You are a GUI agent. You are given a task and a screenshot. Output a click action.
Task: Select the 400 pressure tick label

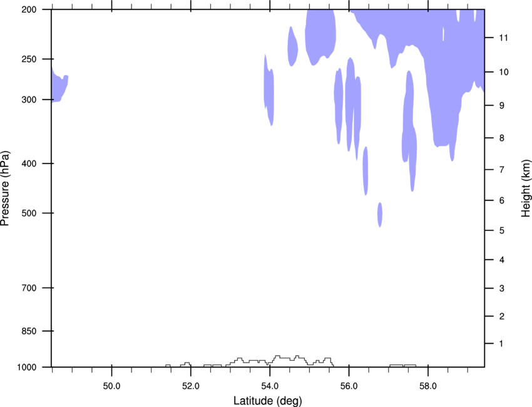coord(29,163)
